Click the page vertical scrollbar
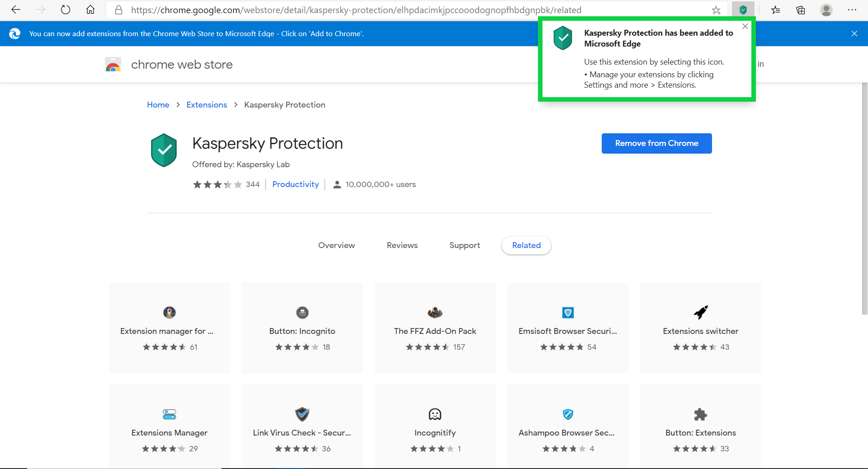Image resolution: width=868 pixels, height=469 pixels. [864, 198]
